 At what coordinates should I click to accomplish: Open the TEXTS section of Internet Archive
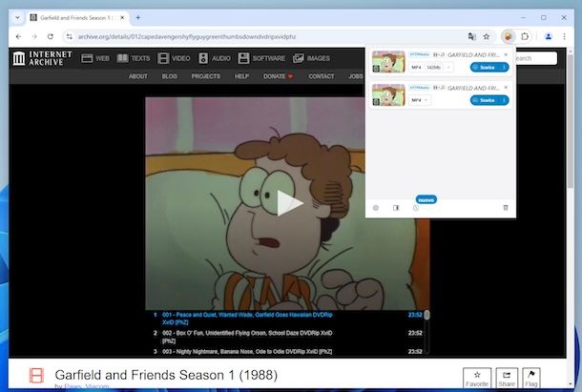(134, 58)
